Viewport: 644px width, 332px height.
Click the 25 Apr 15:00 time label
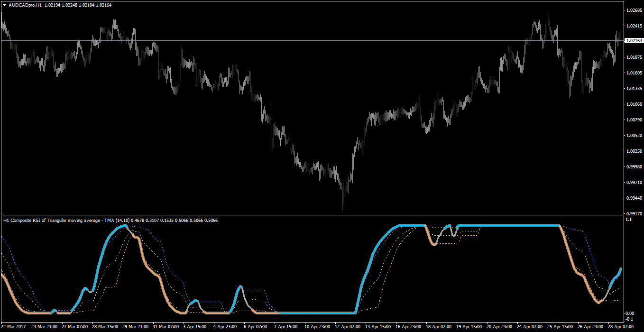coord(560,327)
